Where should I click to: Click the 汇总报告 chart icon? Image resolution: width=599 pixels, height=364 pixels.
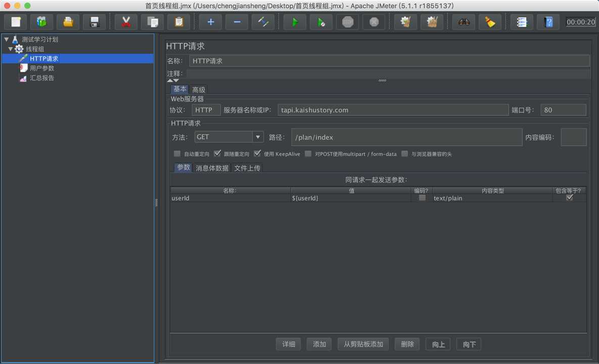[x=23, y=78]
